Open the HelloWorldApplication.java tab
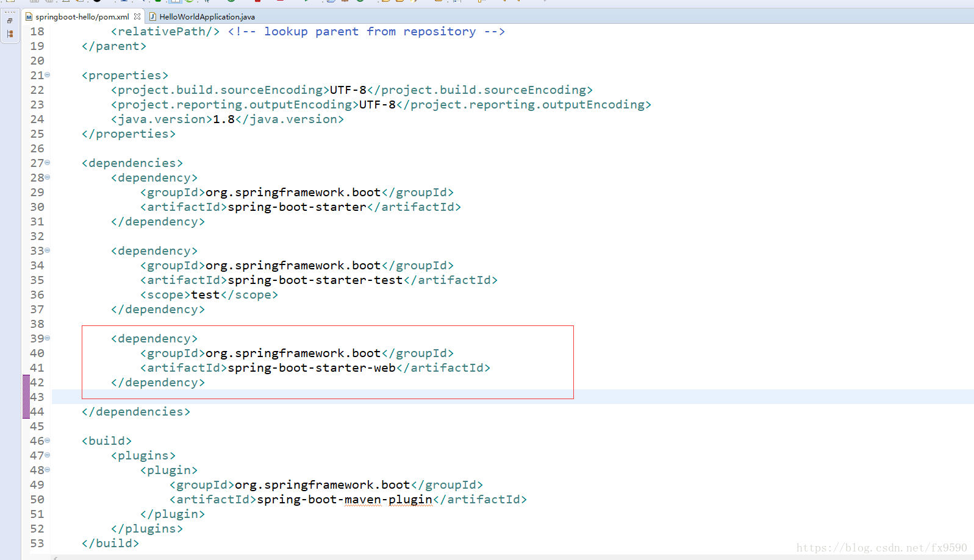 tap(207, 16)
